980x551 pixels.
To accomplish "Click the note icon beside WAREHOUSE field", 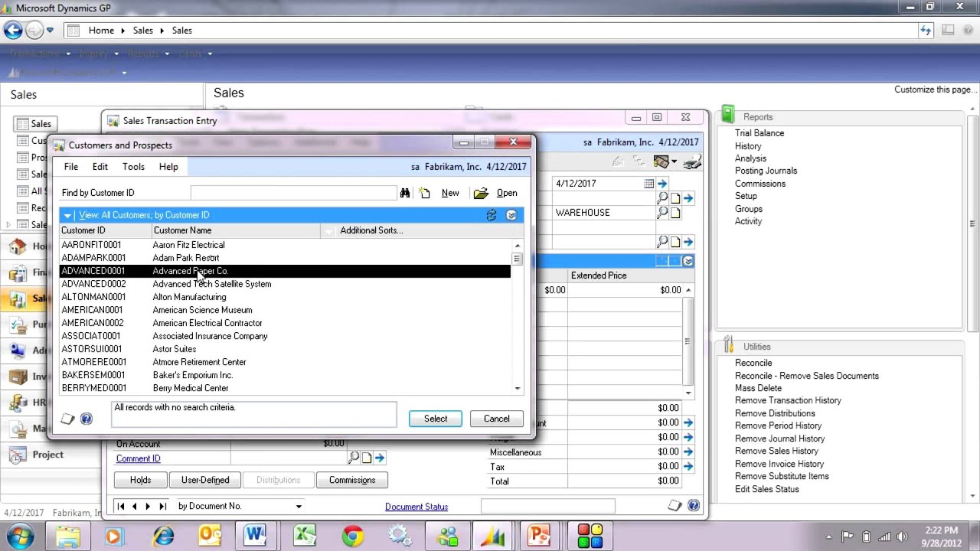I will pos(675,213).
